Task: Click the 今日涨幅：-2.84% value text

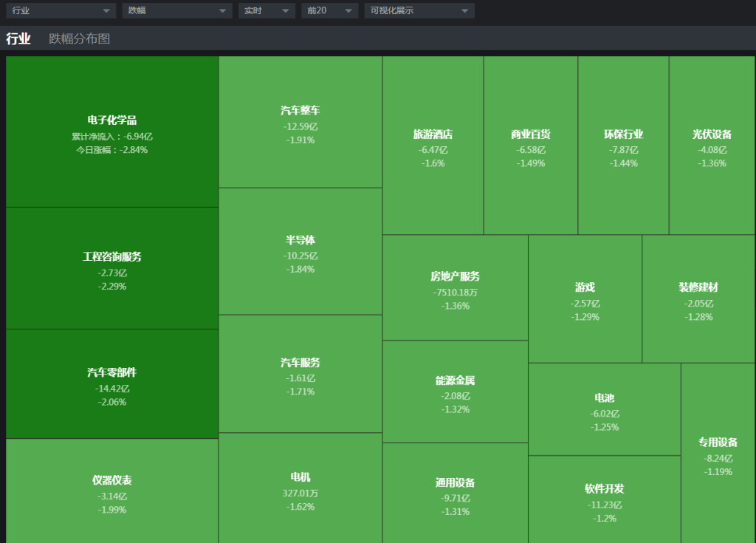Action: pyautogui.click(x=112, y=150)
